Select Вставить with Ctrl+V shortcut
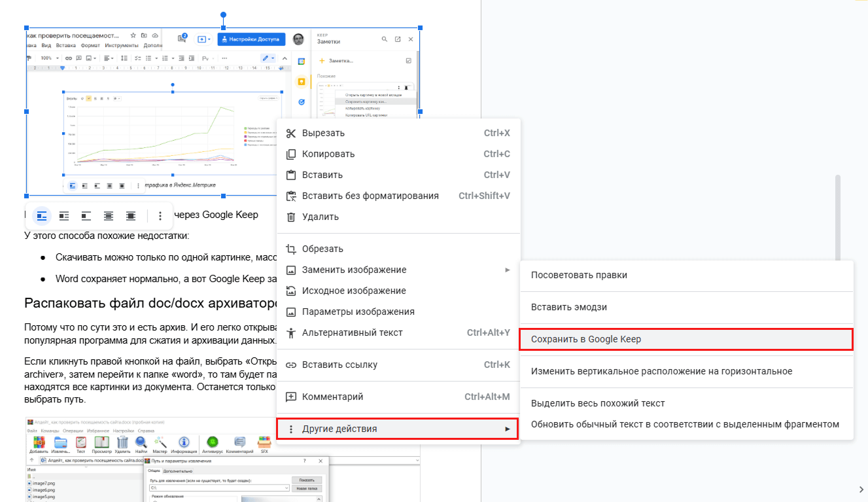 pos(398,175)
